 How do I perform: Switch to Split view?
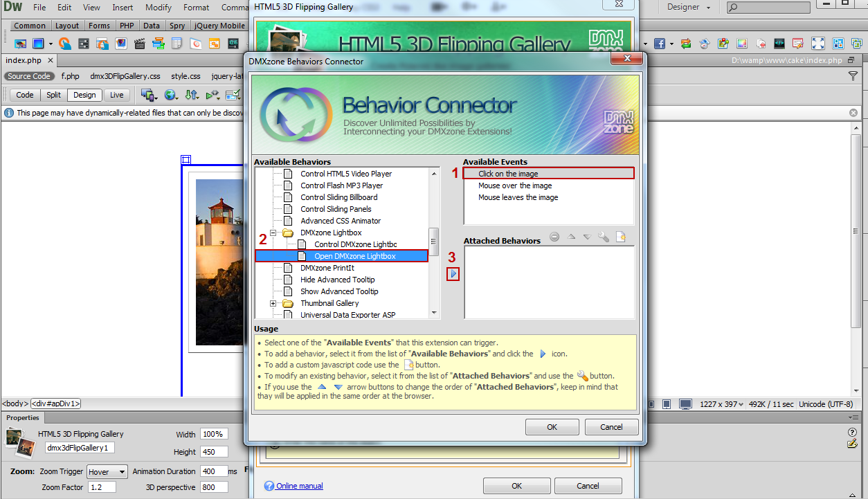click(54, 95)
